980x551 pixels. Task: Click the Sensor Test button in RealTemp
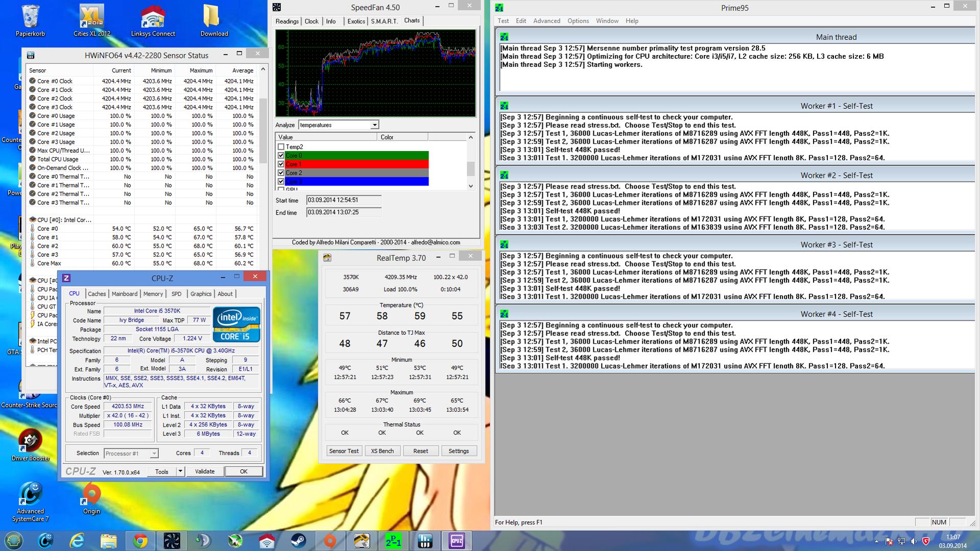tap(344, 451)
